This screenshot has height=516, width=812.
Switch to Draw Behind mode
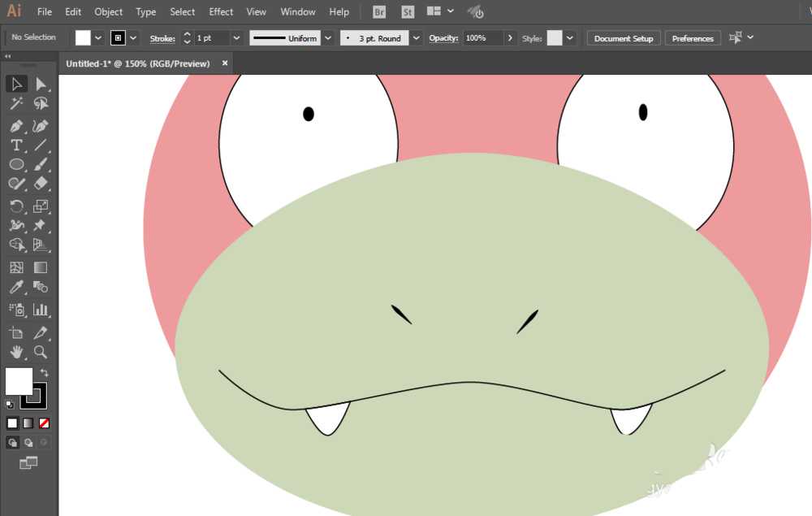click(28, 443)
